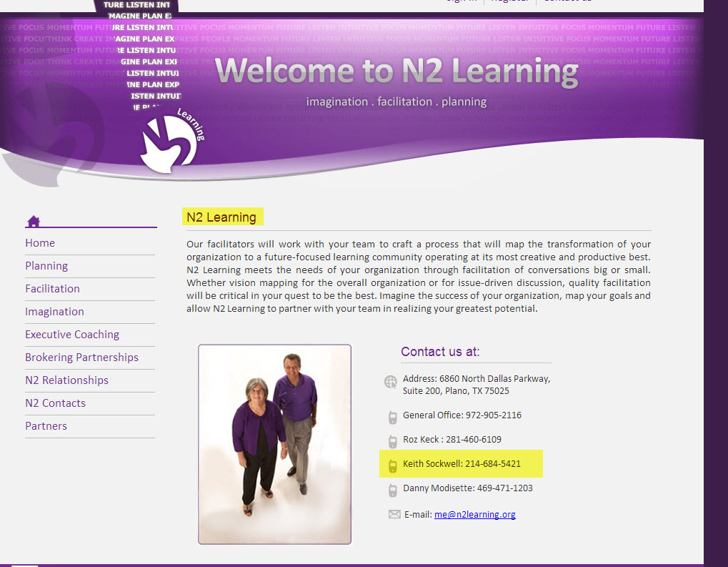Viewport: 728px width, 567px height.
Task: Click Roz Keck : 281-460-6109
Action: pyautogui.click(x=452, y=439)
